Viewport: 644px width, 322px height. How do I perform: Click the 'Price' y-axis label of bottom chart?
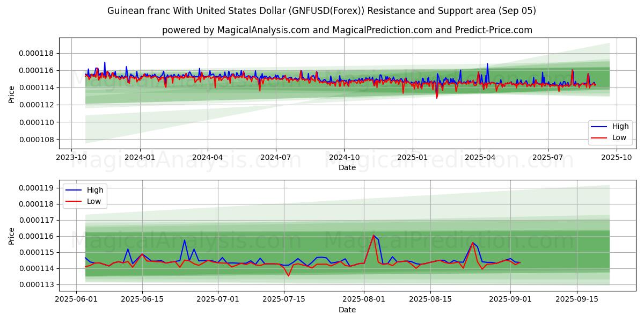(x=12, y=236)
